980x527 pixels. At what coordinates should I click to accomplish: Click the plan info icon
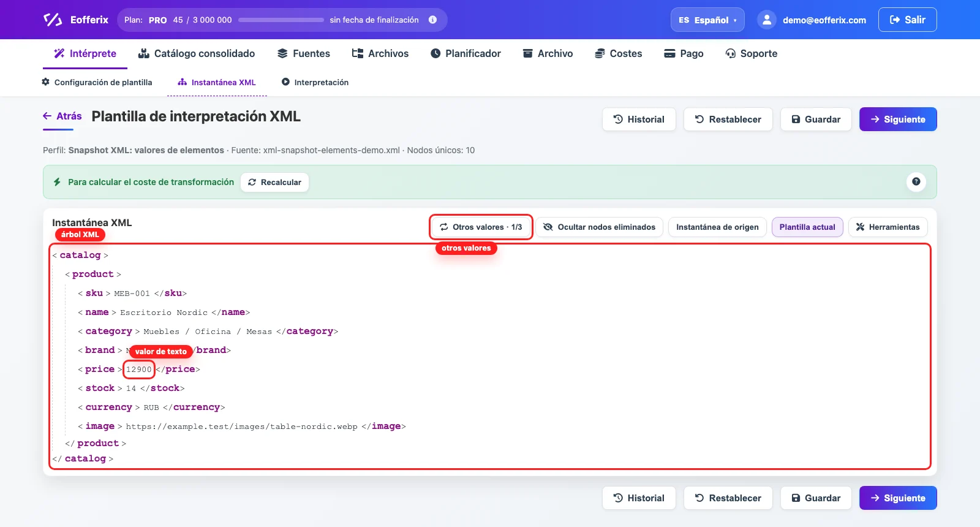click(432, 20)
